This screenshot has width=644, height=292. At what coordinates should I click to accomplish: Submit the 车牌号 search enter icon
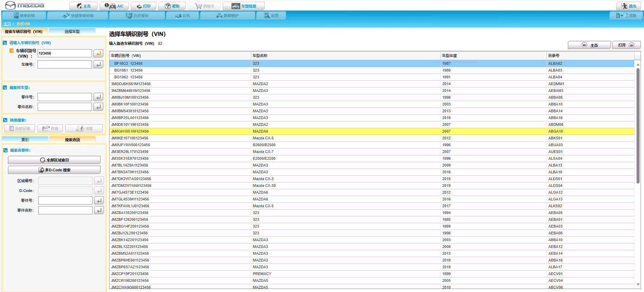coord(98,64)
